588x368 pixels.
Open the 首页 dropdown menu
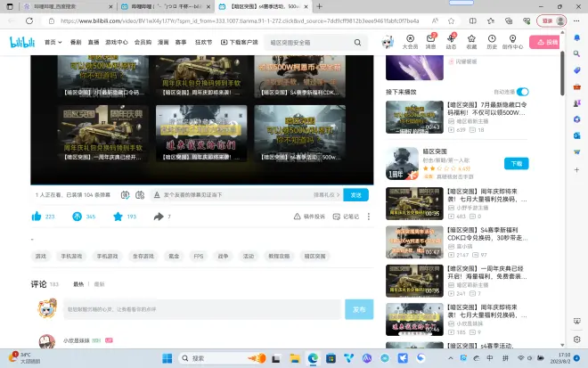coord(53,43)
